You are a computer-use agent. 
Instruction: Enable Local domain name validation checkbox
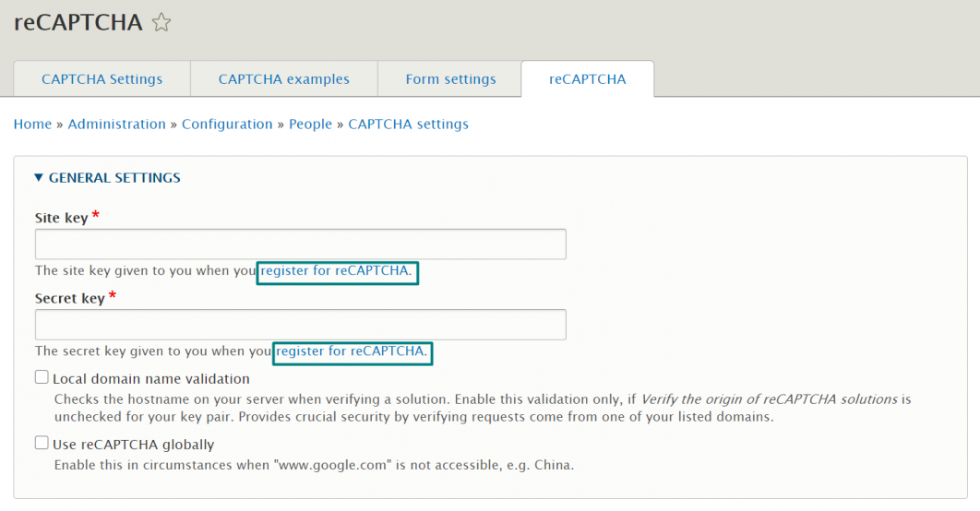(x=42, y=376)
